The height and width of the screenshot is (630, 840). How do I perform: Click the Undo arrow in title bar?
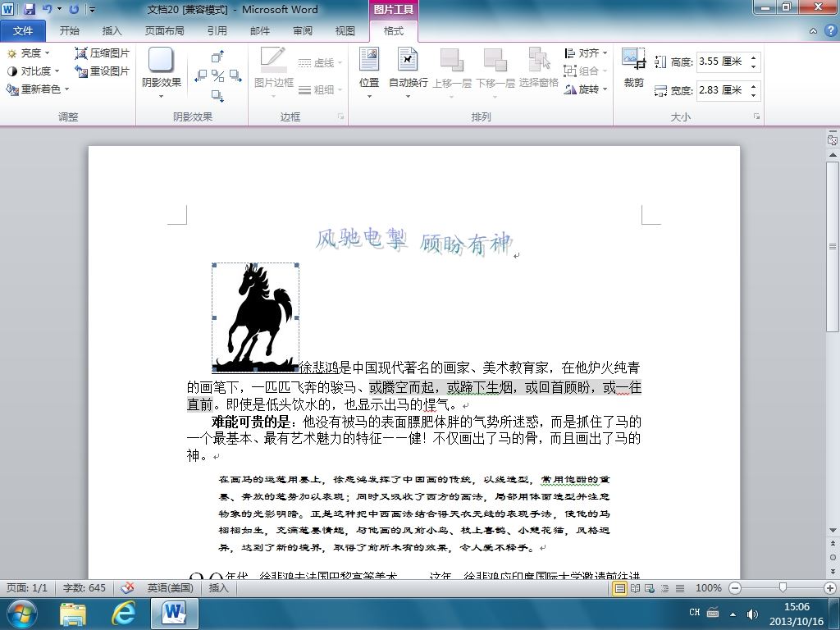point(47,9)
